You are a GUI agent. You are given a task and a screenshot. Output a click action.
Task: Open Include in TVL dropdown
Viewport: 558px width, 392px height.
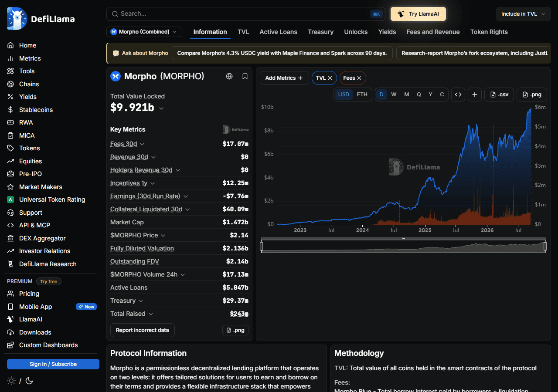pos(523,14)
